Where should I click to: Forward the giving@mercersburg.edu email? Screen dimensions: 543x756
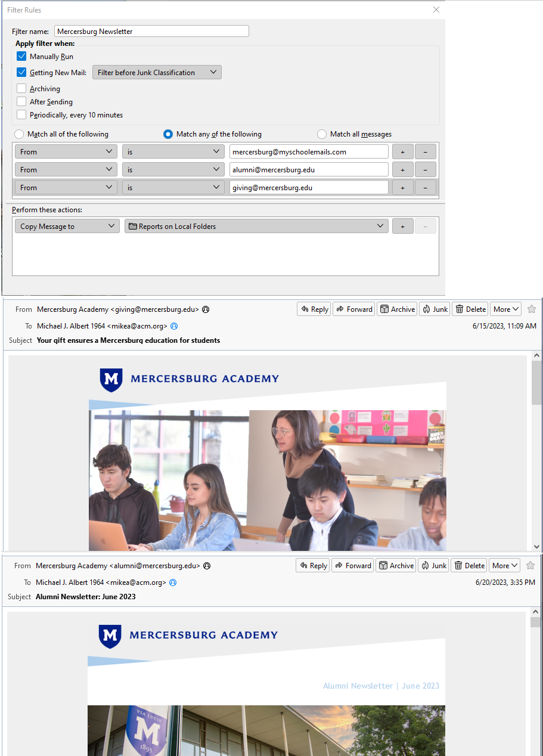click(353, 309)
